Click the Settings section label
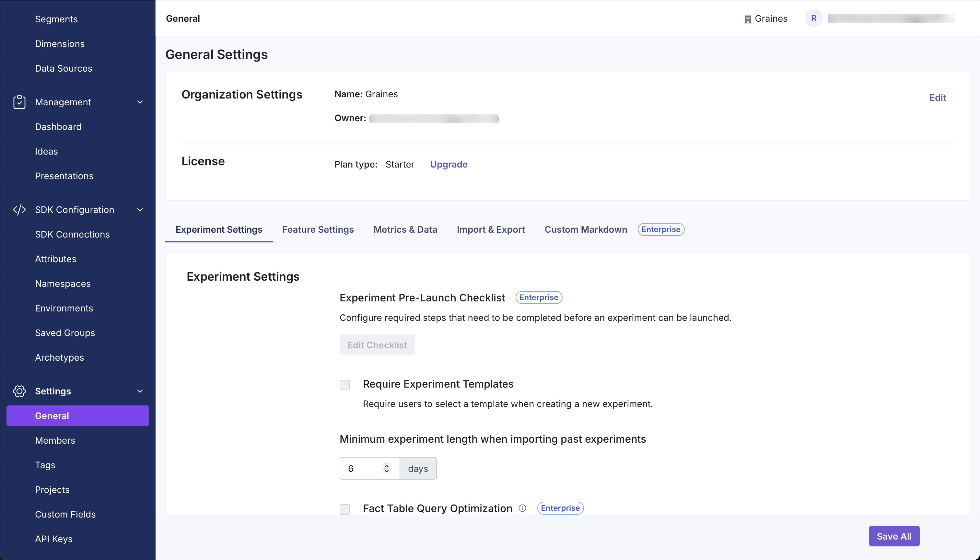Screen dimensions: 980x560 [53, 391]
